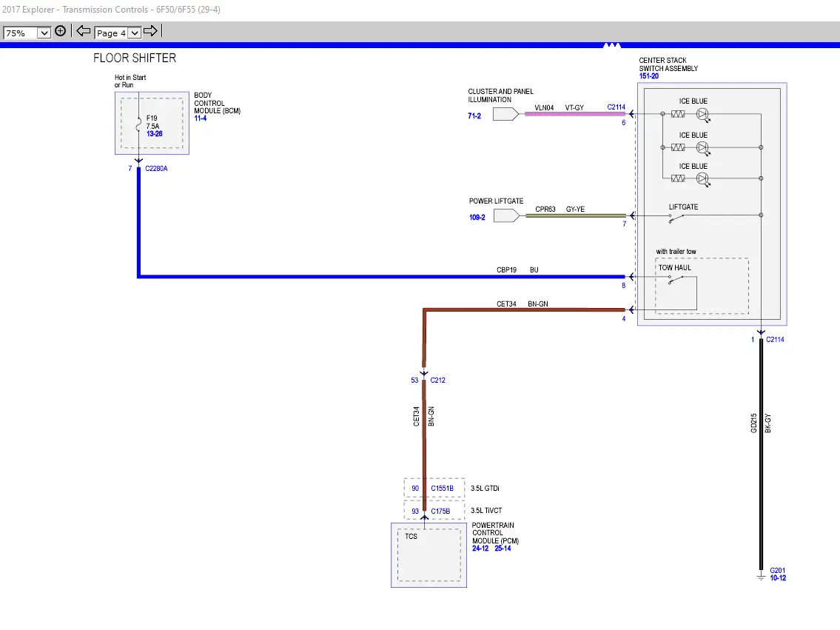This screenshot has width=840, height=630.
Task: Open PCM reference link 25-14
Action: pos(503,549)
